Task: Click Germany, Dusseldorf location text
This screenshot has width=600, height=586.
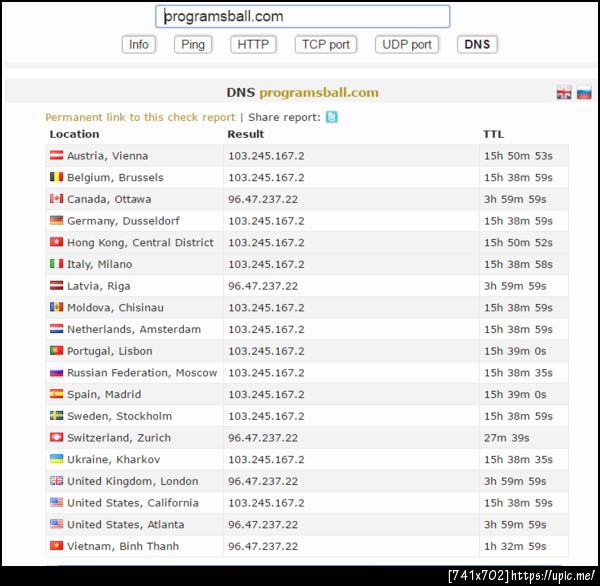Action: (x=123, y=221)
